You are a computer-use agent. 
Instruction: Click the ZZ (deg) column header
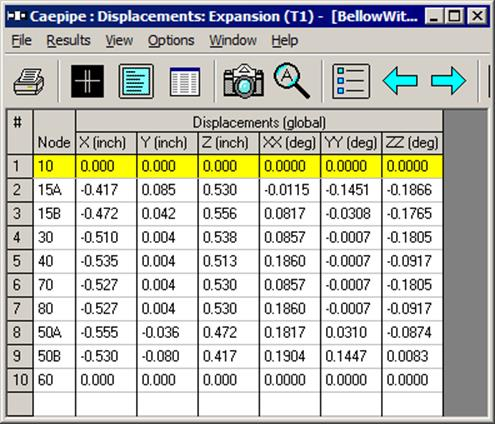(x=412, y=143)
